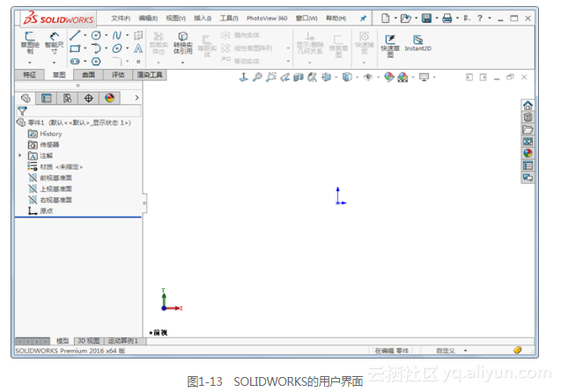This screenshot has height=392, width=561.
Task: Select the Polygon sketch tool
Action: pyautogui.click(x=96, y=62)
